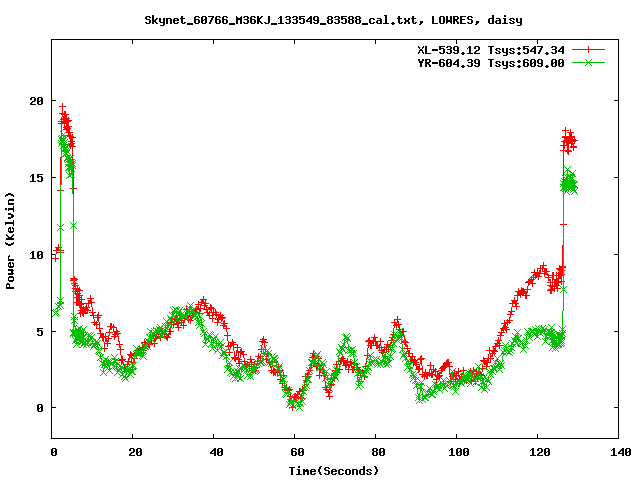Select the legend entry XL-539.12 Tsys:547.34
This screenshot has width=640, height=480.
[x=491, y=50]
